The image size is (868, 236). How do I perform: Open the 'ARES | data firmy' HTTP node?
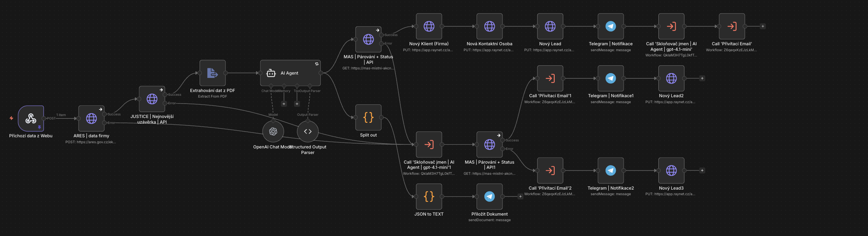point(91,118)
